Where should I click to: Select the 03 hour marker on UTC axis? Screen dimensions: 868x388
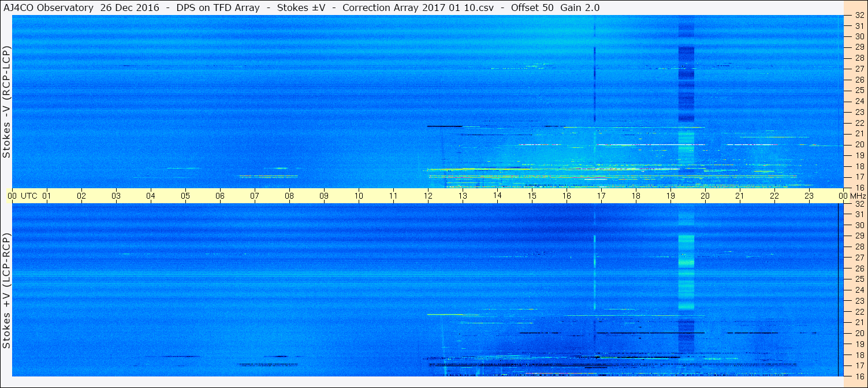coord(116,196)
